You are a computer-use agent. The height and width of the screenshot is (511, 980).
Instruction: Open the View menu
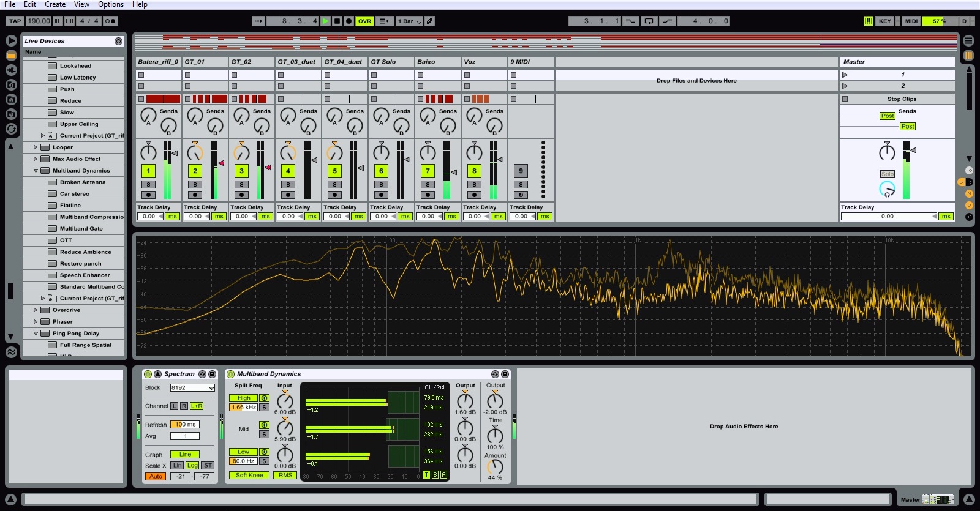point(81,4)
